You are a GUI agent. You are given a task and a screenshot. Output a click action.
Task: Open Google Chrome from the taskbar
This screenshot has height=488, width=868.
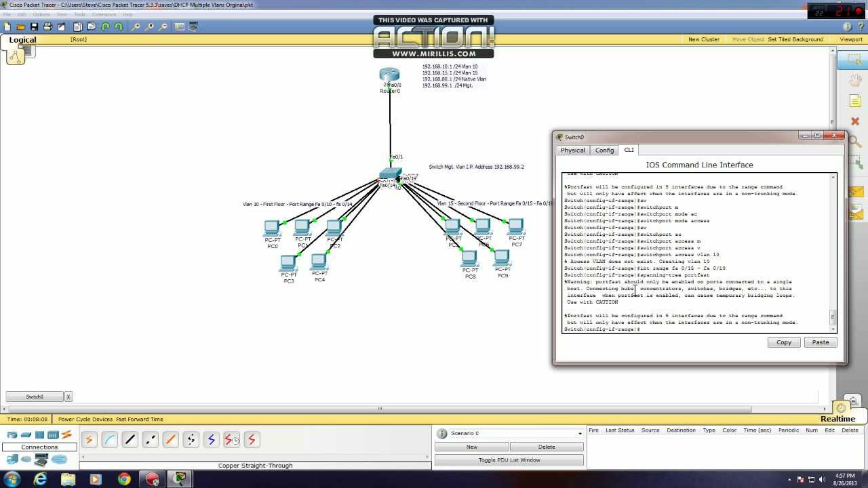point(124,479)
